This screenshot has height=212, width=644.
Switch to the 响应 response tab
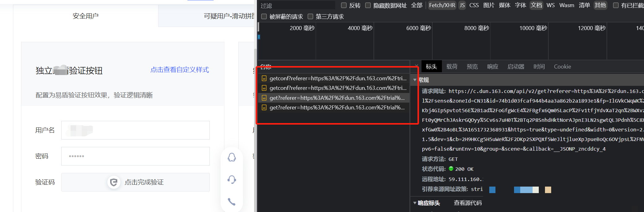pyautogui.click(x=493, y=67)
